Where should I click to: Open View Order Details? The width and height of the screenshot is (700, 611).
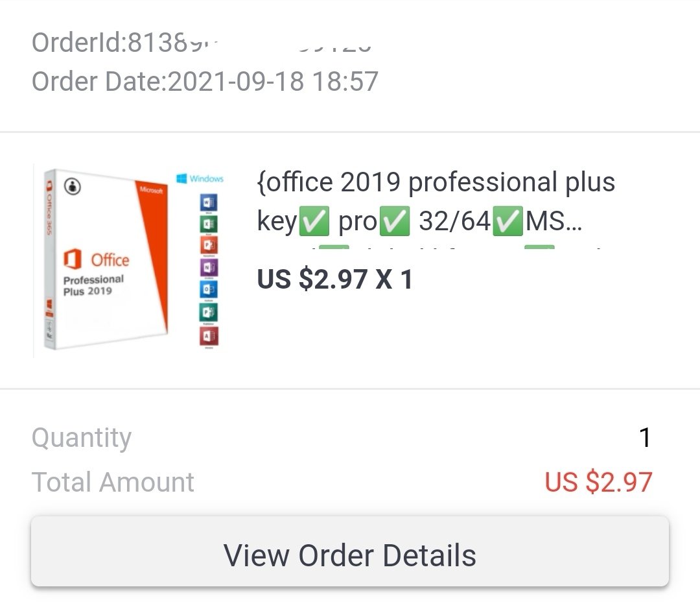(349, 551)
